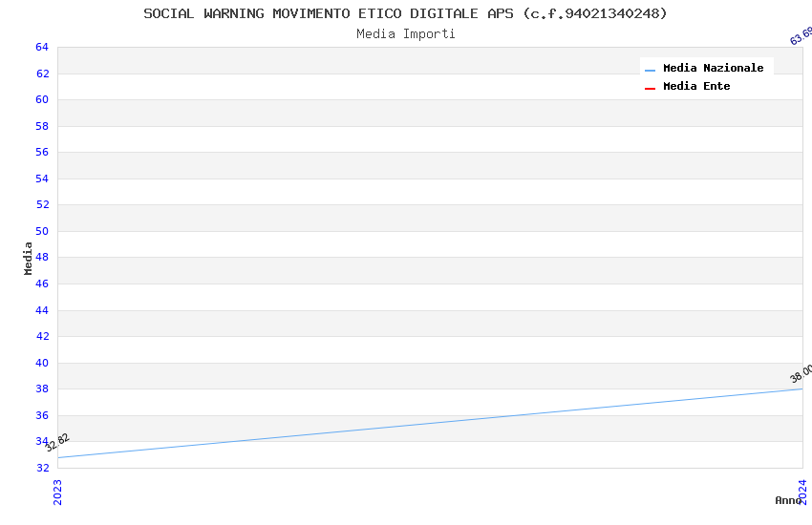Screen dimensions: 812x525
Task: Click the y-axis value 48
Action: coord(42,257)
